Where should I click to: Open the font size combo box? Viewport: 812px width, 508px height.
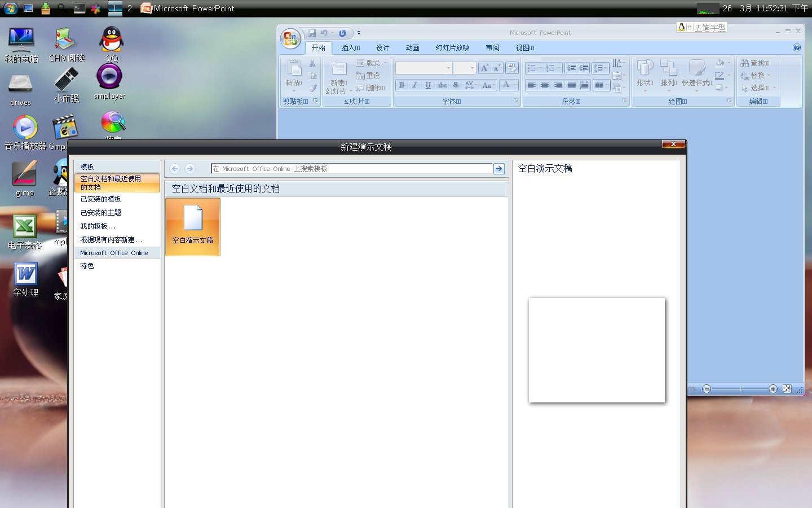pos(465,68)
